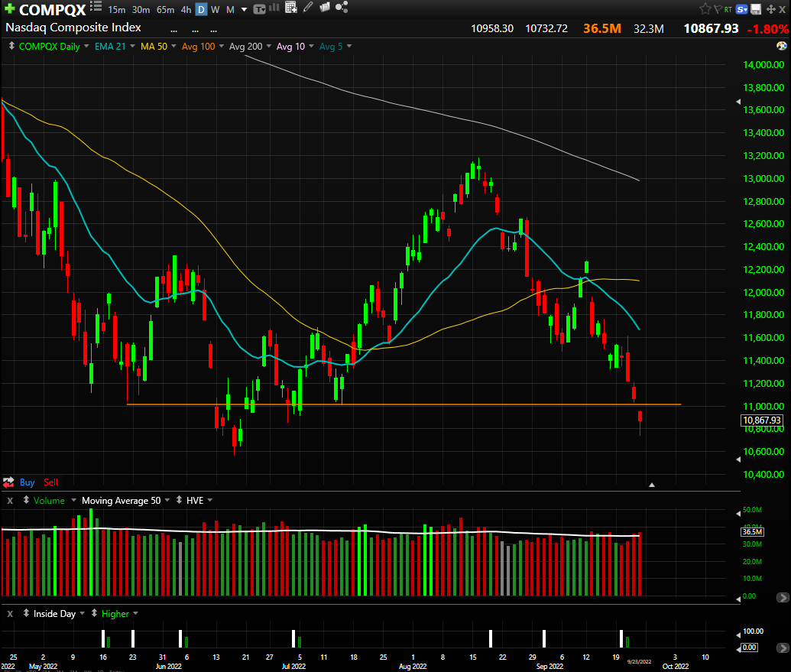Viewport: 791px width, 672px height.
Task: Click the Nasdaq Composite Index name
Action: click(73, 28)
